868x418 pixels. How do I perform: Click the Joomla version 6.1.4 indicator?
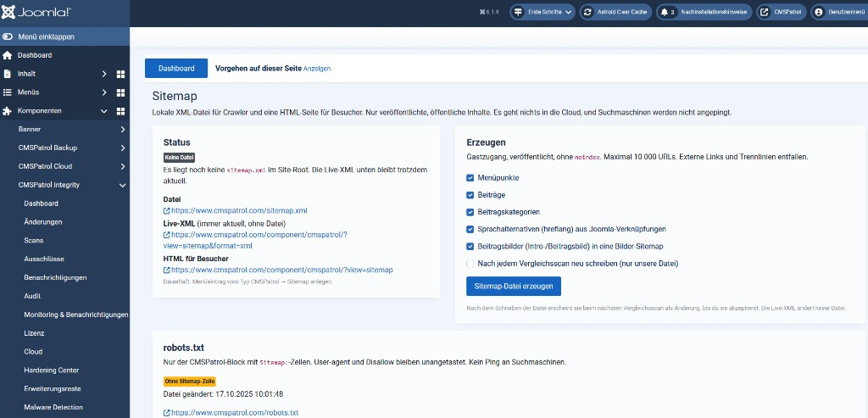point(489,12)
